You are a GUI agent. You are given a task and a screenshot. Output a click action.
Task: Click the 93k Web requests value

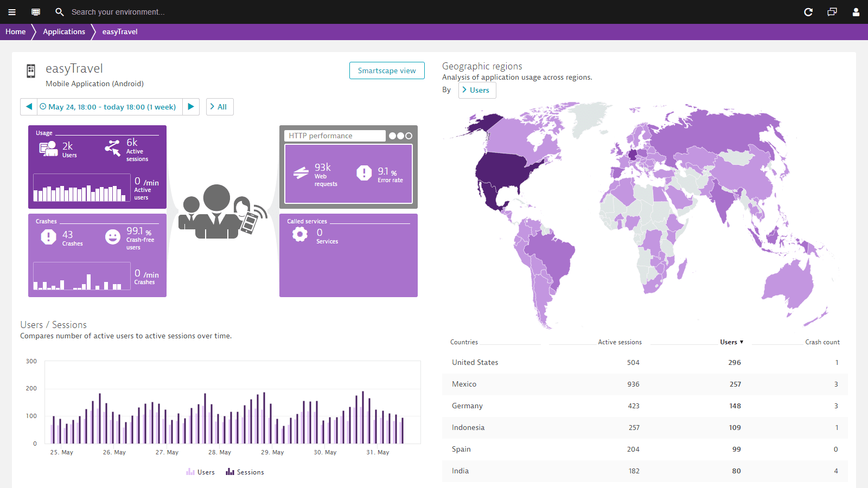[323, 167]
